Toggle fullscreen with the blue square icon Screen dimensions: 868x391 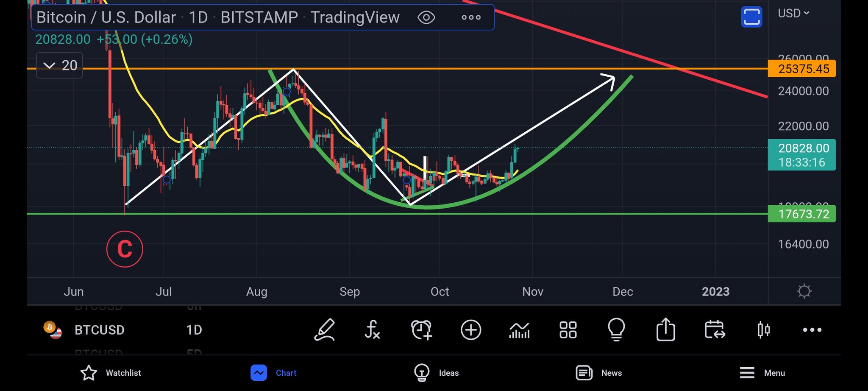pos(751,17)
